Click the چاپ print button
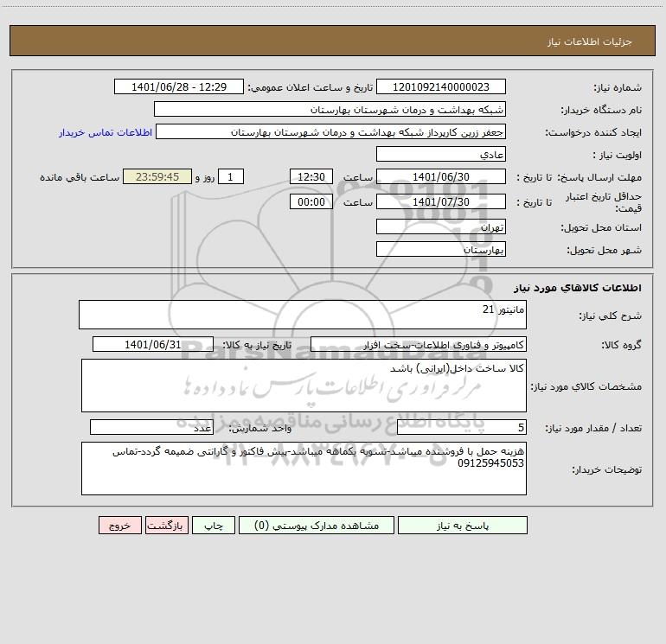Viewport: 666px width, 644px height. [x=214, y=526]
